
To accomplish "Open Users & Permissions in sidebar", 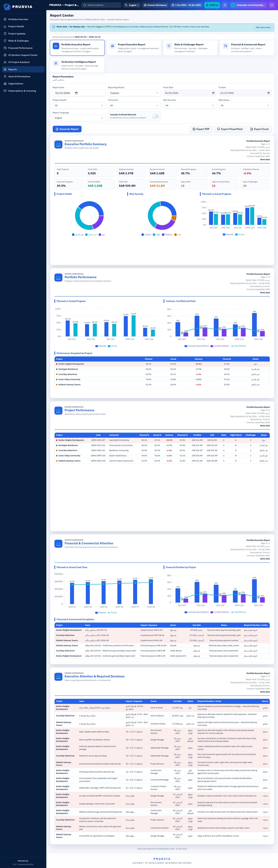I will tap(23, 77).
